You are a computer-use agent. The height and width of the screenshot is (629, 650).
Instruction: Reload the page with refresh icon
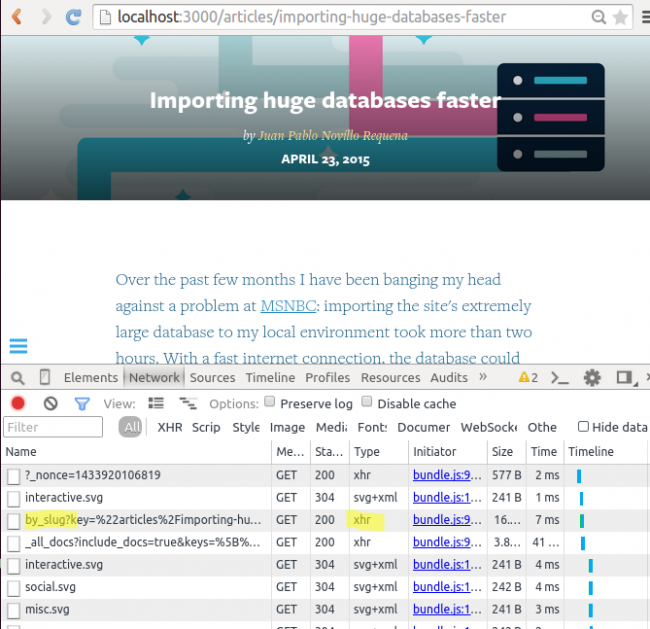click(x=73, y=17)
